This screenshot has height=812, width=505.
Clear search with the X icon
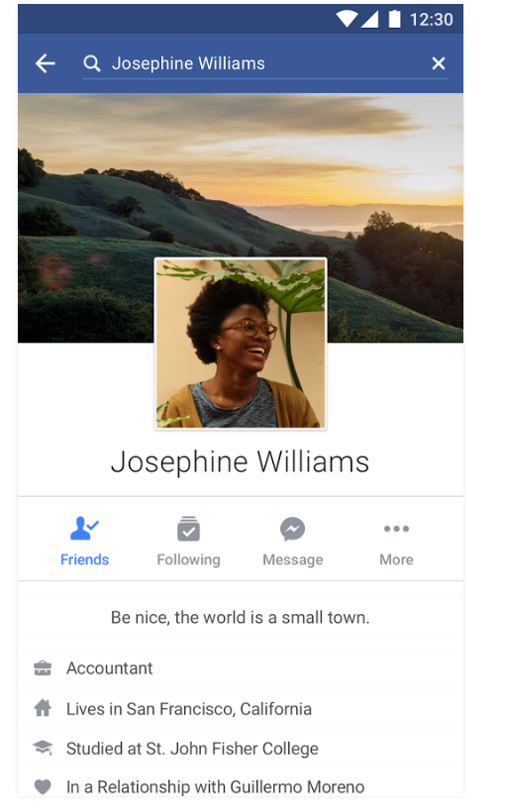tap(439, 63)
